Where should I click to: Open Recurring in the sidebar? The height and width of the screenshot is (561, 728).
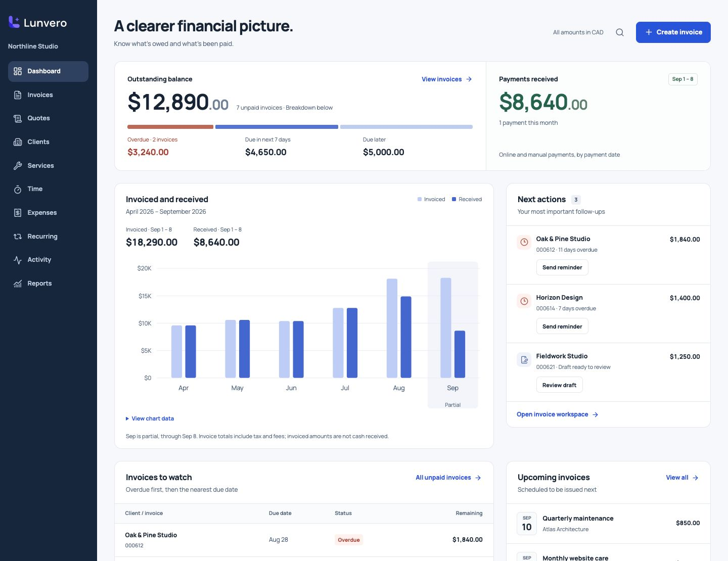[x=48, y=237]
